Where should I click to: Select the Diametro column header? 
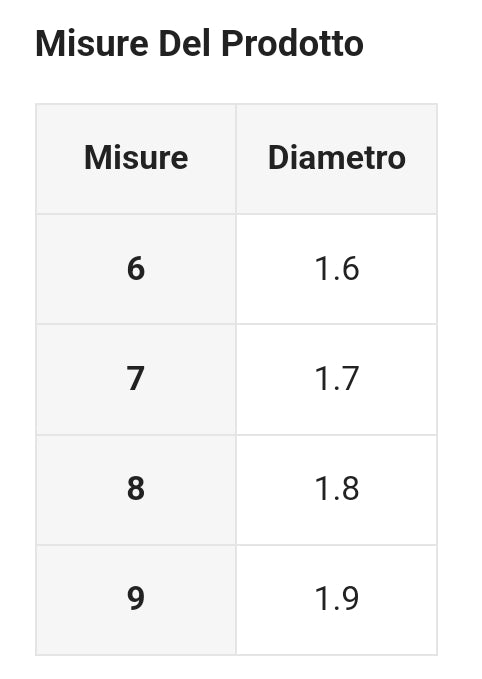click(x=337, y=159)
